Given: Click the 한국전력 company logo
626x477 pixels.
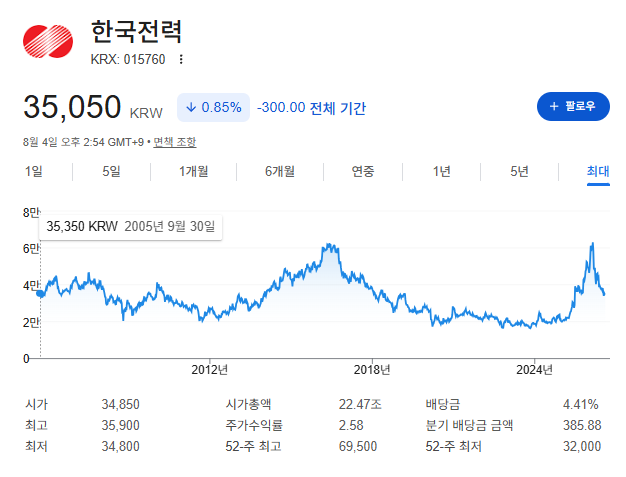Looking at the screenshot, I should (48, 41).
